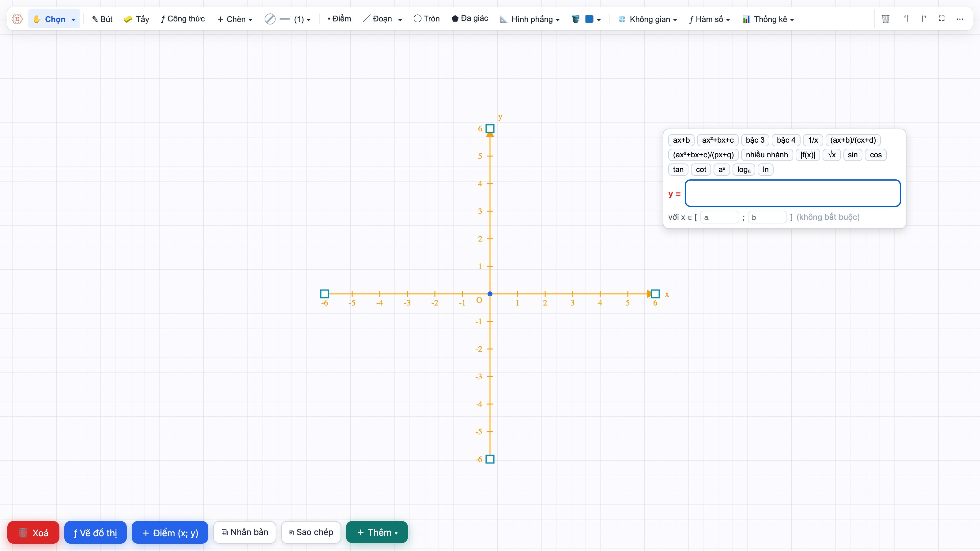Click the trash icon in top toolbar

pos(886,19)
